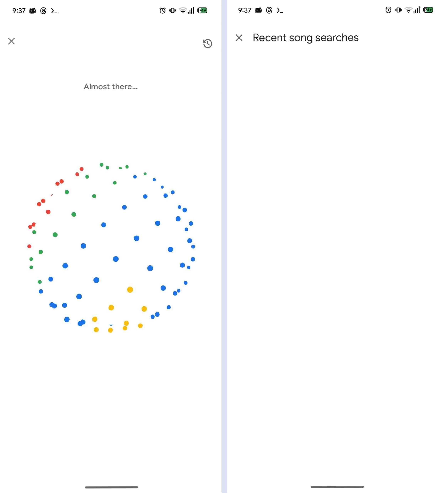Viewport: 448px width, 493px height.
Task: Close the song listening screen
Action: [12, 41]
